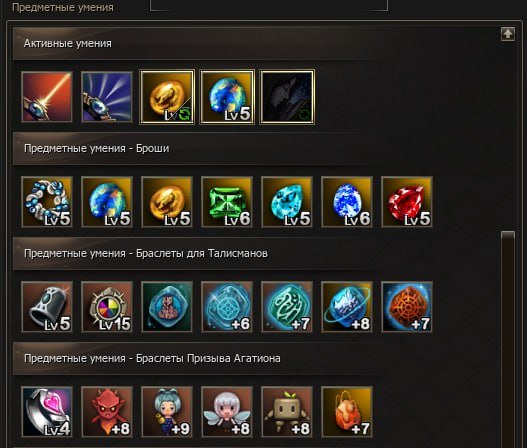Click the red laser beam bracelet skill

[x=47, y=97]
